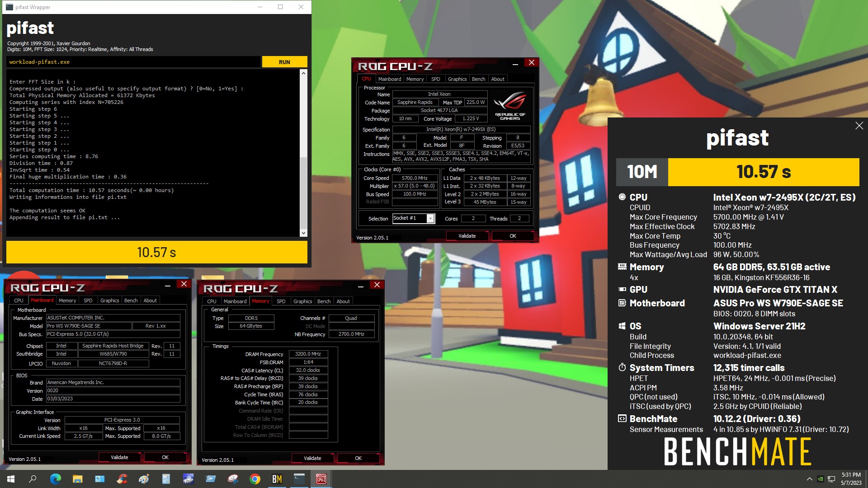The width and height of the screenshot is (868, 488).
Task: Switch to BenchMate via BM taskbar icon
Action: click(277, 479)
